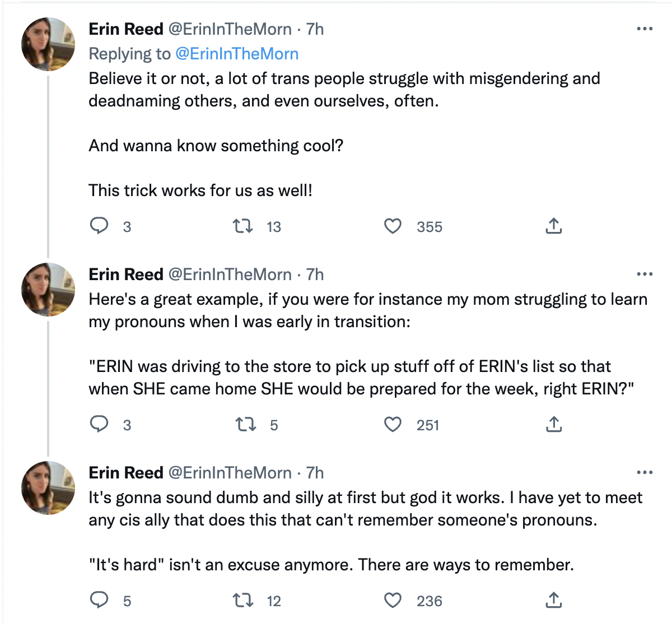Like the tweet with 355 likes
The height and width of the screenshot is (623, 672).
(393, 226)
